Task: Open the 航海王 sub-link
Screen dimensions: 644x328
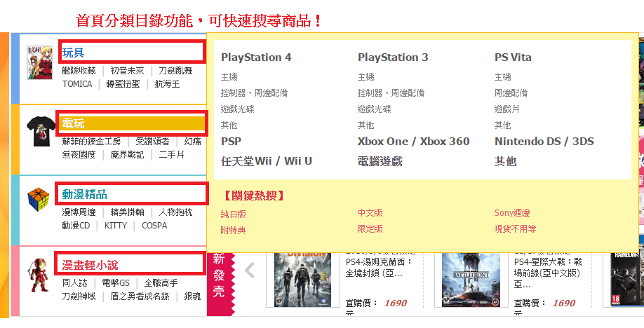Action: tap(167, 83)
